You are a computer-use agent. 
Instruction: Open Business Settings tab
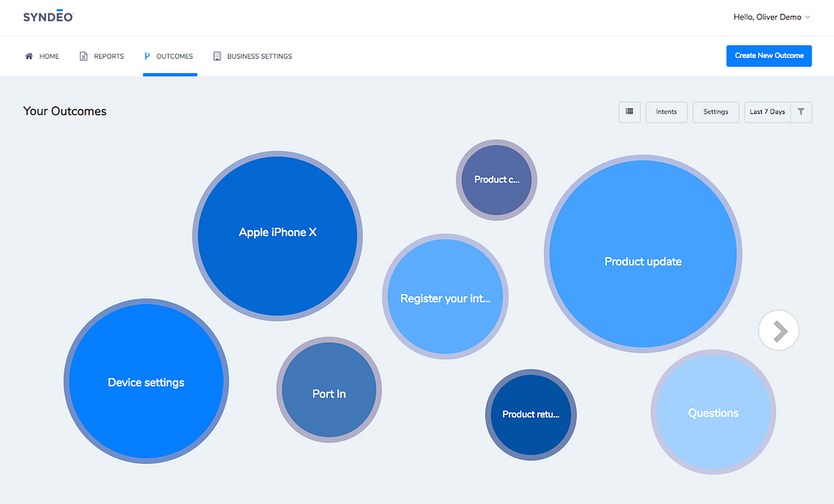click(x=253, y=55)
